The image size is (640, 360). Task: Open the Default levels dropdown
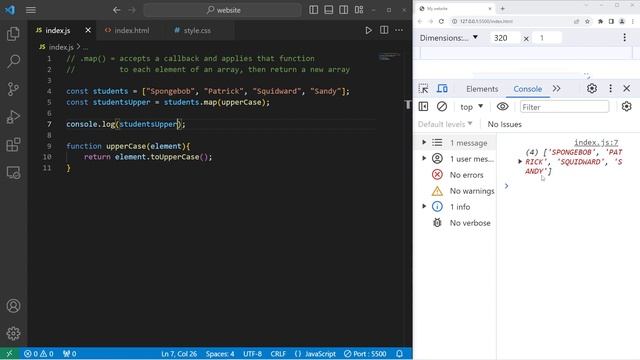pos(445,124)
